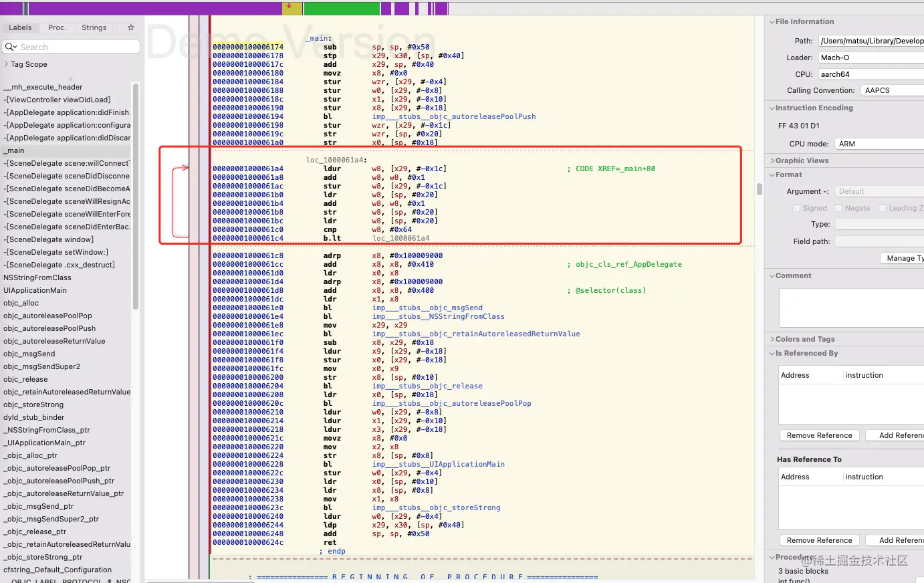The width and height of the screenshot is (924, 583).
Task: Click the b.lt loc_1000061a4 branch target
Action: pos(400,238)
